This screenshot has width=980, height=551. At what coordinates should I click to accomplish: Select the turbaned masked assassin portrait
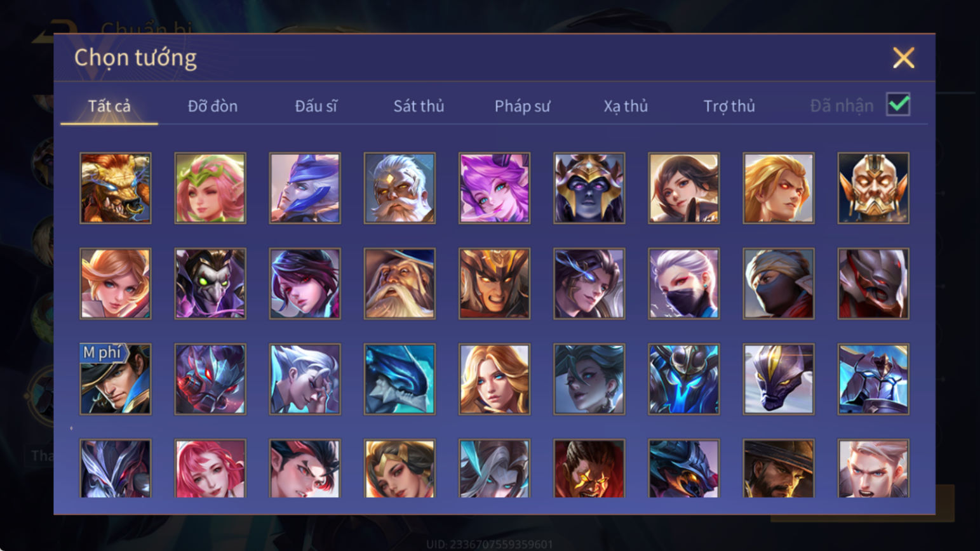778,283
